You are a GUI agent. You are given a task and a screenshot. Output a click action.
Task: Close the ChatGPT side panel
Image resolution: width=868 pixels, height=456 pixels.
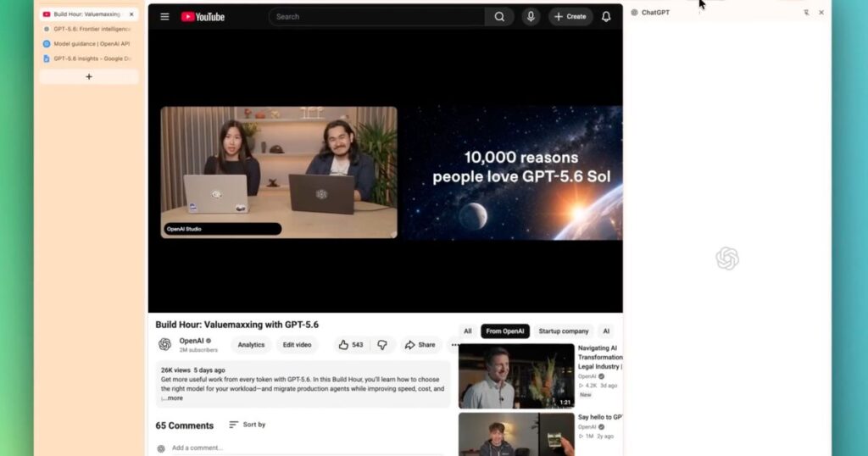pos(821,12)
